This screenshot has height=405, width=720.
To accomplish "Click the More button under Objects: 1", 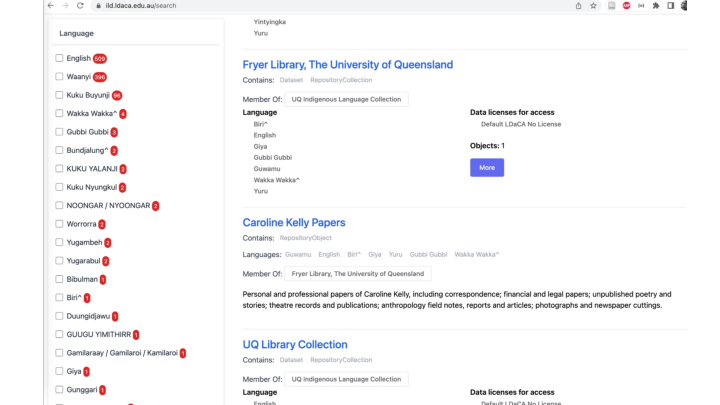I will pos(487,168).
